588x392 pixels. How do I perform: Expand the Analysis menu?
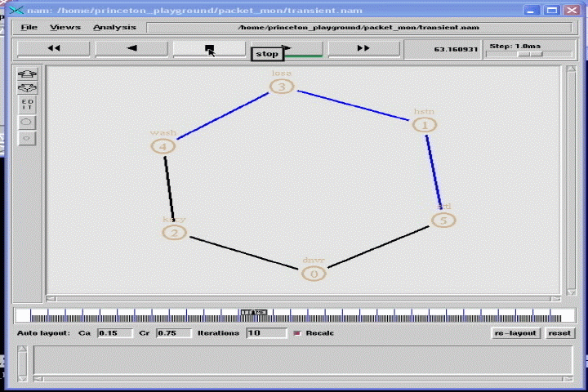point(114,27)
